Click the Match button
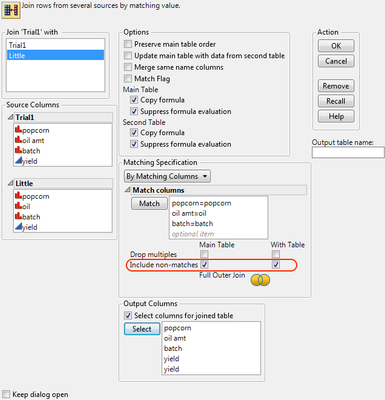The height and width of the screenshot is (400, 385). click(149, 203)
